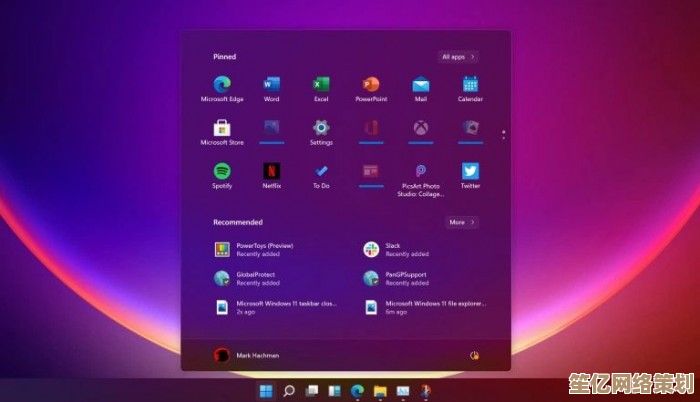Image resolution: width=700 pixels, height=402 pixels.
Task: Open the To Do app
Action: click(321, 176)
